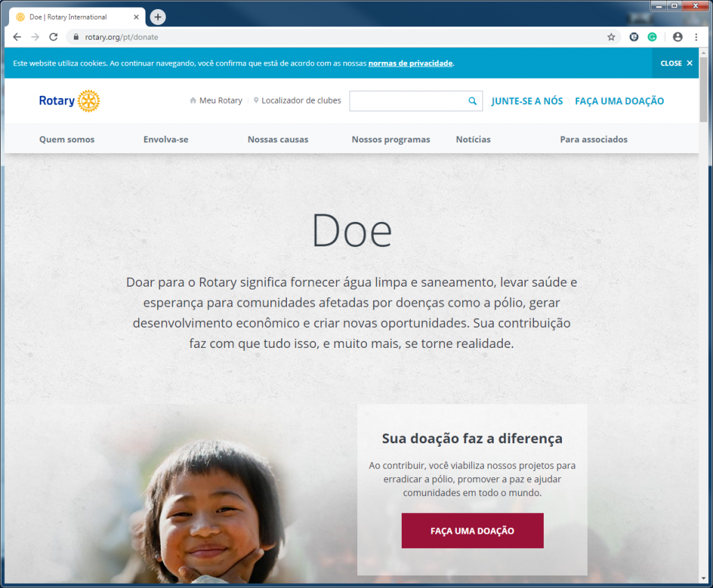
Task: Click the search magnifier icon
Action: (473, 101)
